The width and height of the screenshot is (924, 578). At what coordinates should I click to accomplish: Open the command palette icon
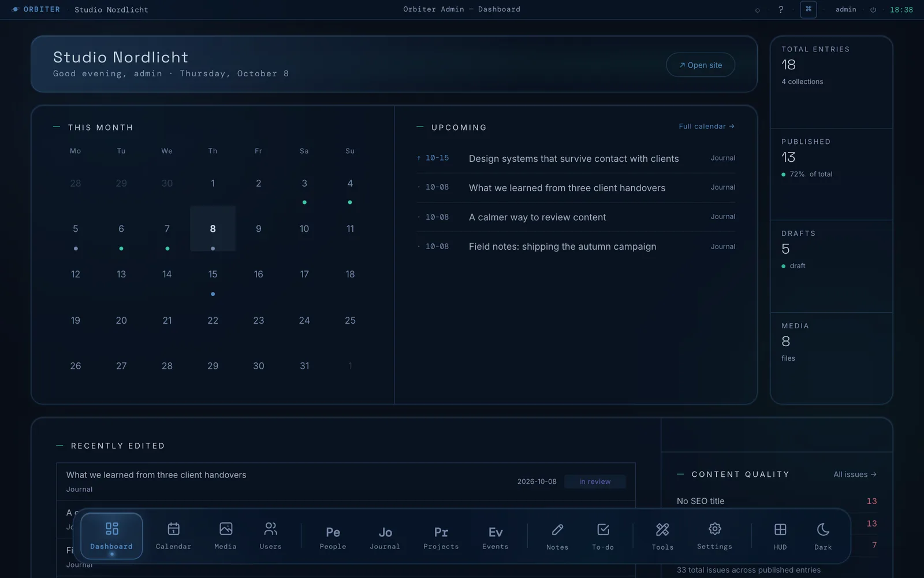click(x=808, y=9)
